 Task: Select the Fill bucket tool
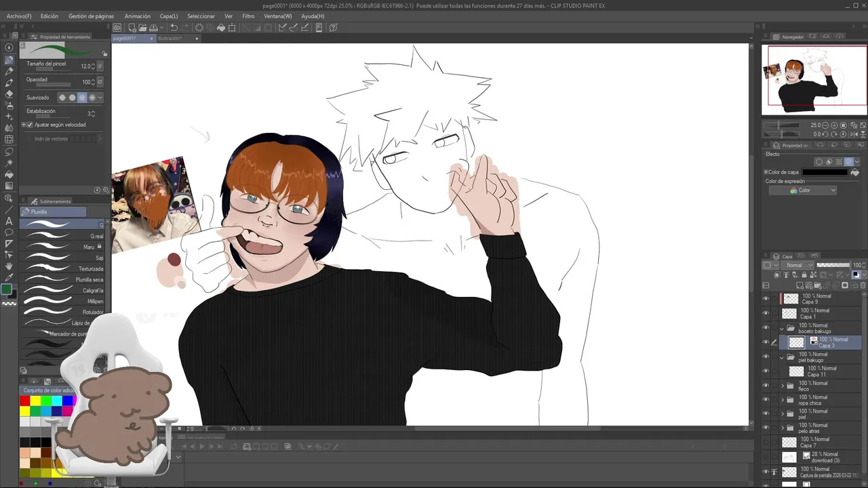9,174
